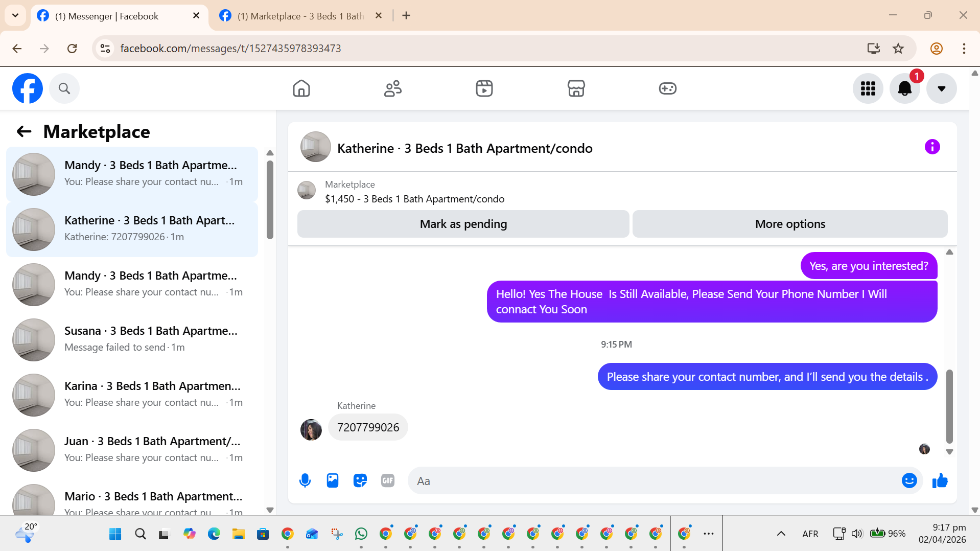Image resolution: width=980 pixels, height=551 pixels.
Task: Open the Video/Reels icon in top navigation
Action: [x=484, y=88]
